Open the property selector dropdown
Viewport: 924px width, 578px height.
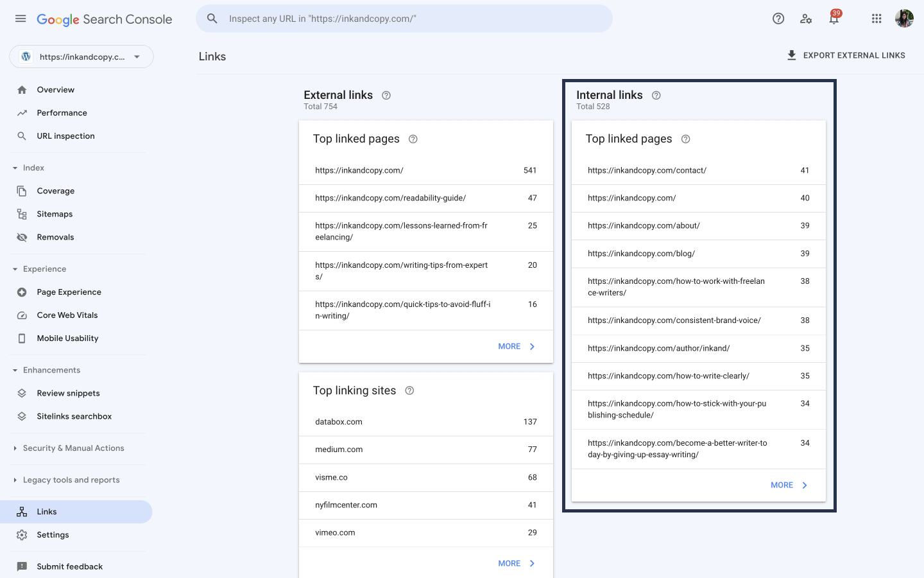click(81, 57)
